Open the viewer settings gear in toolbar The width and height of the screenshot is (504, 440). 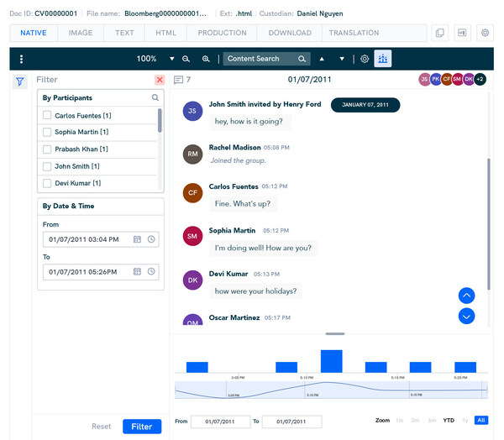point(365,59)
